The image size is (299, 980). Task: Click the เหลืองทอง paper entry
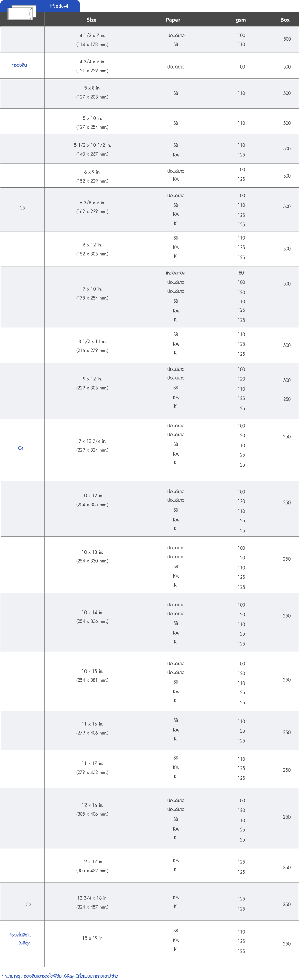[176, 273]
